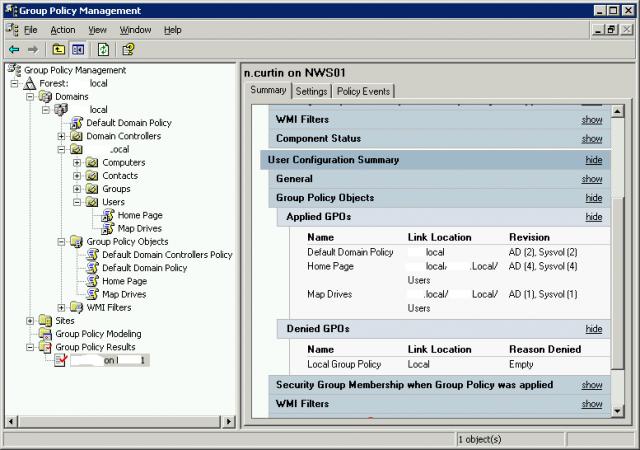Viewport: 640px width, 450px height.
Task: Click the '1 object(s)' status bar text
Action: [x=480, y=439]
